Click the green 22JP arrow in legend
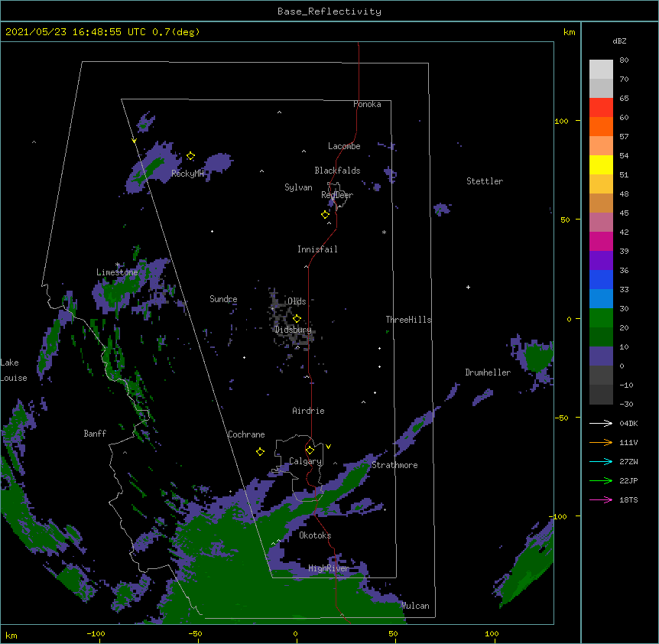Image resolution: width=659 pixels, height=644 pixels. (601, 480)
